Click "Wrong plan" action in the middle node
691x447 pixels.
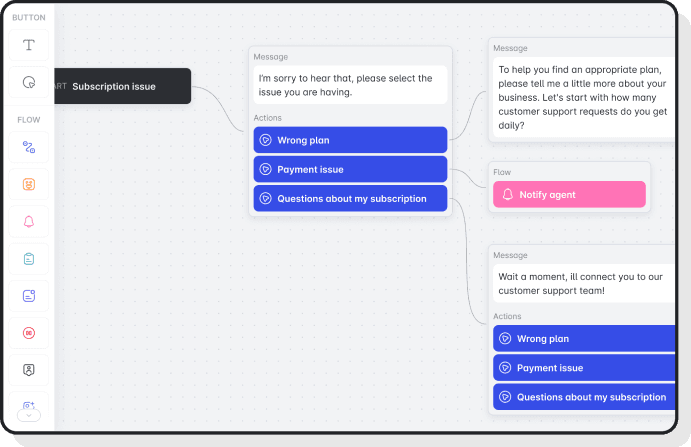pyautogui.click(x=350, y=140)
